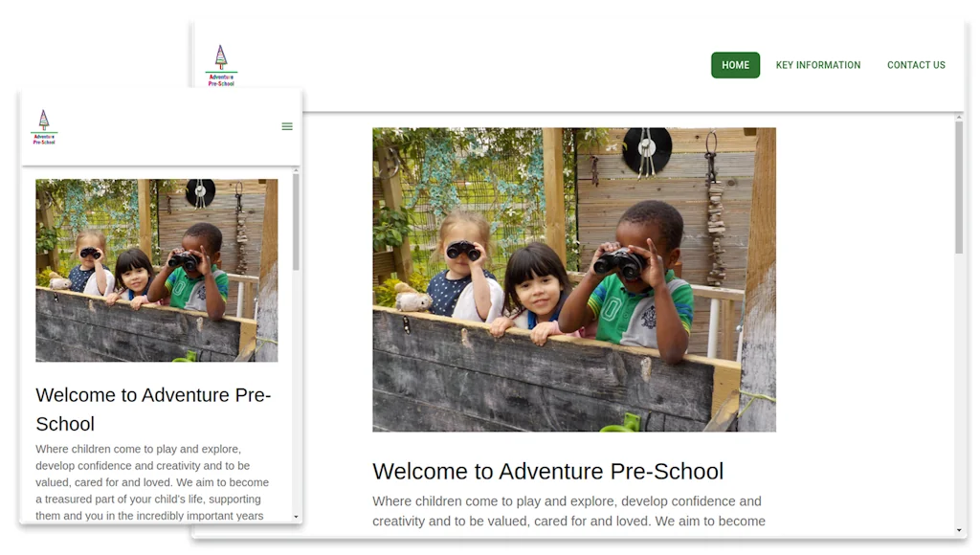
Task: Click the empty mobile scrollbar track below thumb
Action: [x=296, y=391]
